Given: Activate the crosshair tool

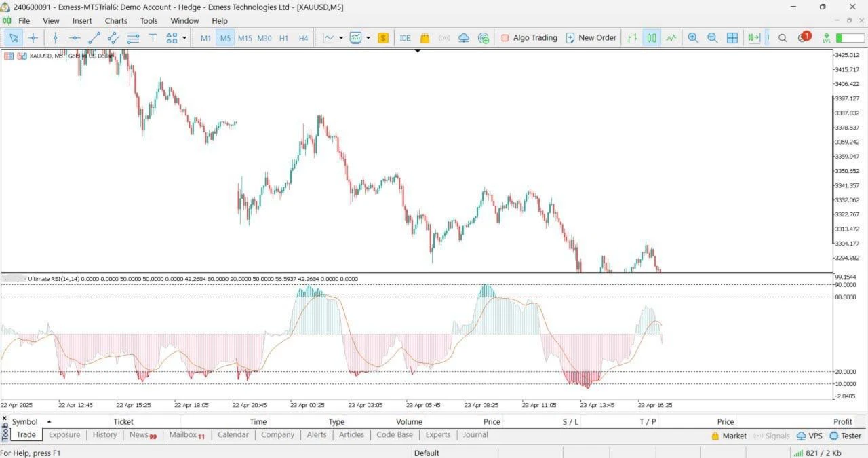Looking at the screenshot, I should [33, 38].
